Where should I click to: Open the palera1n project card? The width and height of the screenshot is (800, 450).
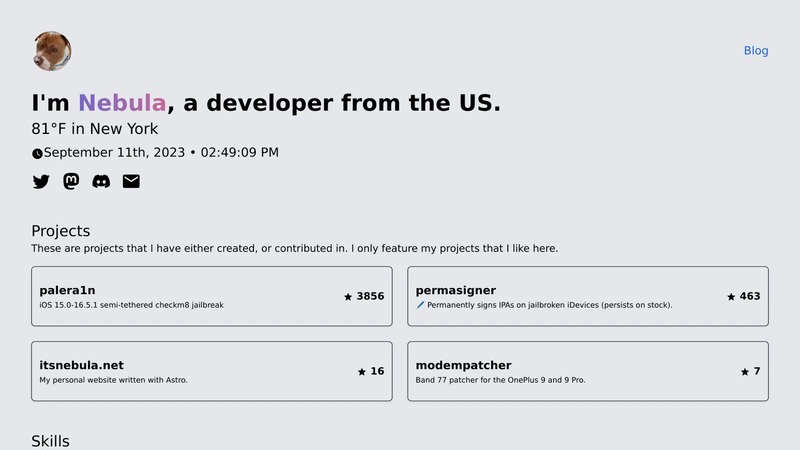212,296
